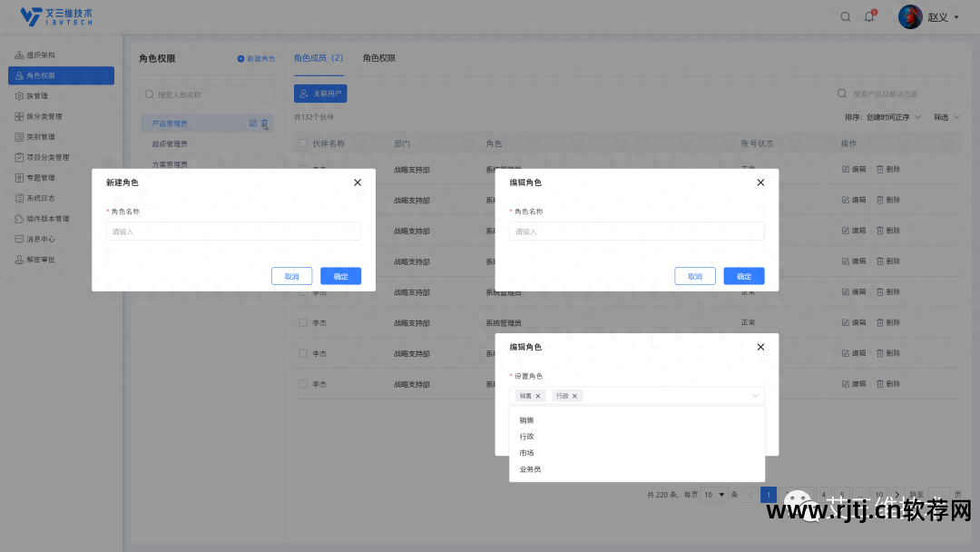Screen dimensions: 980x552
Task: Click 确定 in the 新建角色 dialog
Action: [x=340, y=276]
